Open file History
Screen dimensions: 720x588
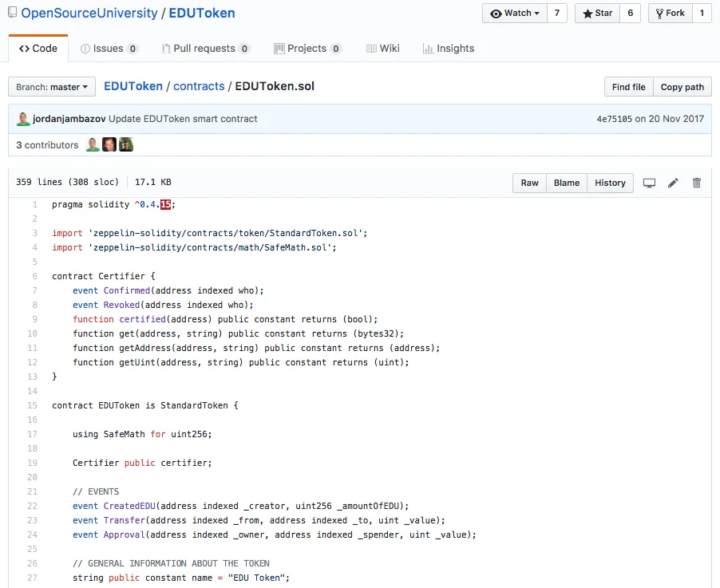(x=610, y=183)
